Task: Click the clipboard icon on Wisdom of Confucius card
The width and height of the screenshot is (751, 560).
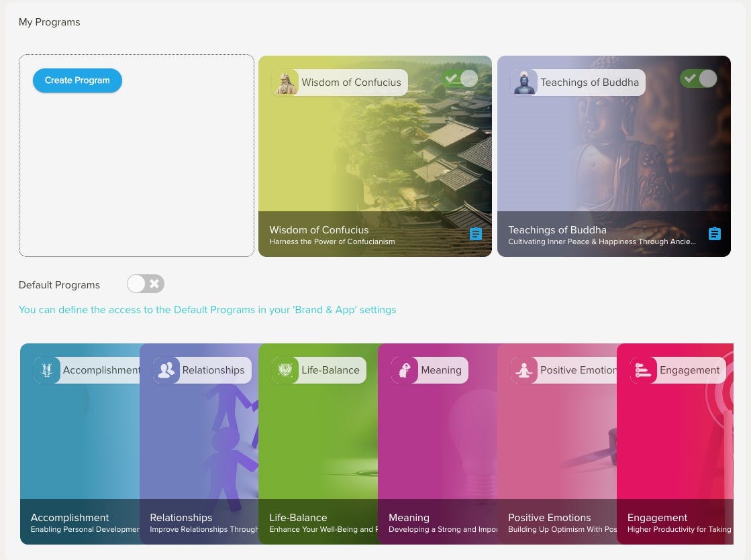Action: (x=476, y=234)
